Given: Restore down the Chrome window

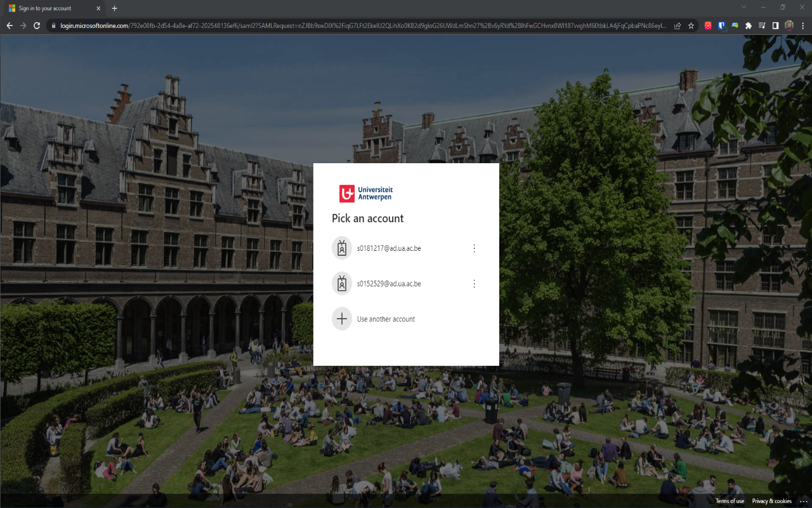Looking at the screenshot, I should point(783,7).
